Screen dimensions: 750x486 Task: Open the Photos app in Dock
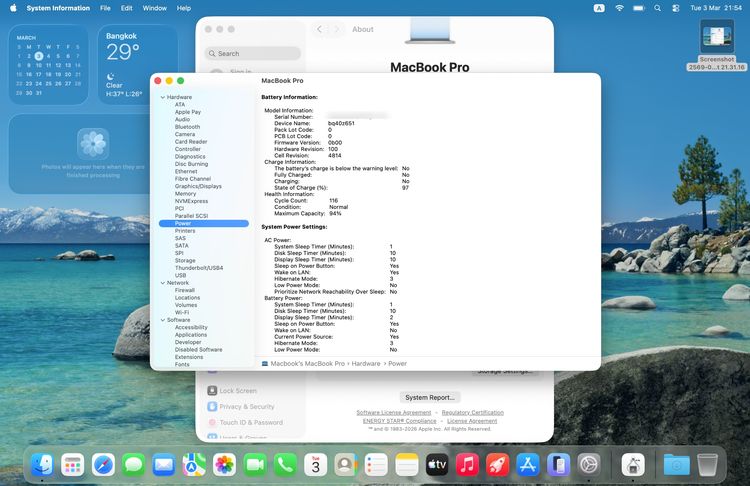(224, 464)
